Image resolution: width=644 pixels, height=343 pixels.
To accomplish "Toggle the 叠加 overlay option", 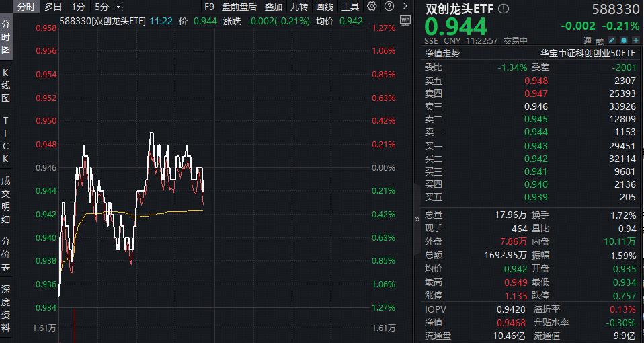I will coord(273,7).
